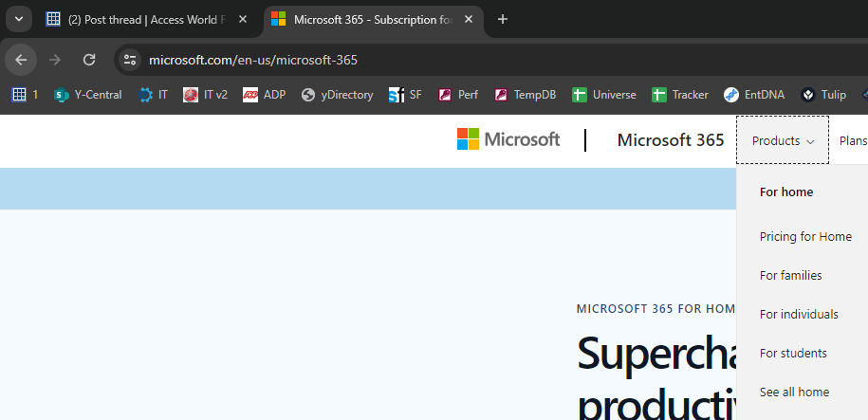Select For students menu item
This screenshot has height=420, width=868.
[793, 353]
